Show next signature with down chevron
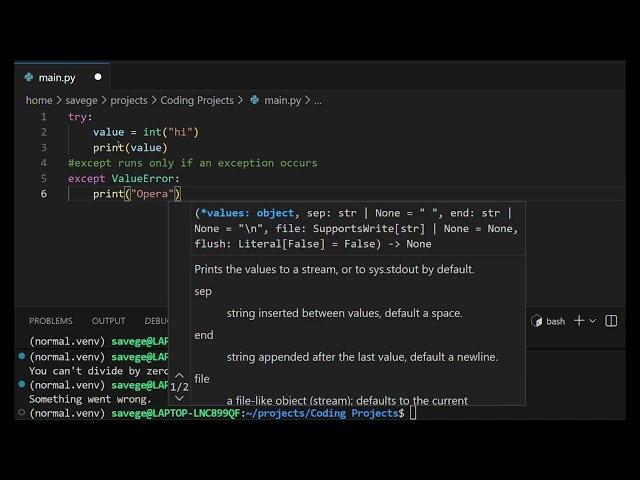 [x=179, y=398]
